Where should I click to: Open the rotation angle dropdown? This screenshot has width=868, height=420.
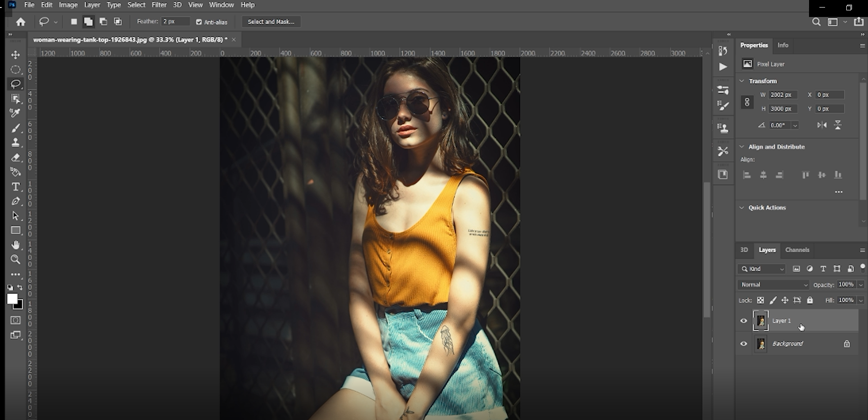[x=795, y=126]
